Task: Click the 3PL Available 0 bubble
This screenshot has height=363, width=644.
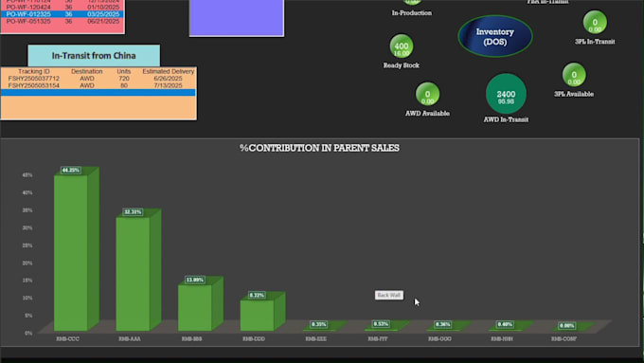Action: tap(574, 75)
